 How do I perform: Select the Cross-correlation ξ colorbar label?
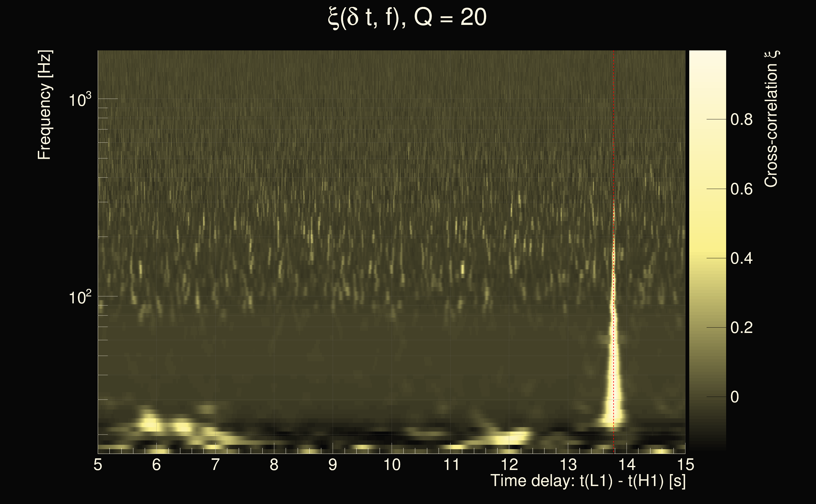coord(771,119)
